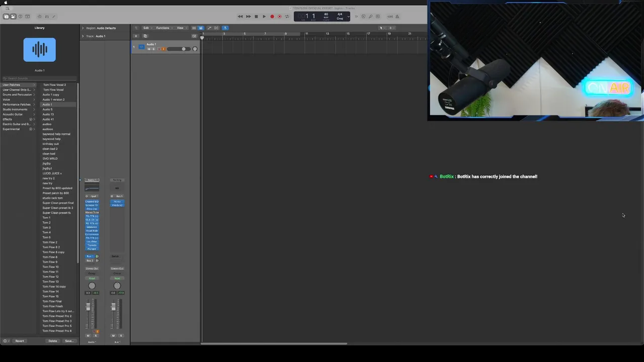Toggle Cycle mode button in the transport
Screen dimensions: 644x362
[x=287, y=16]
